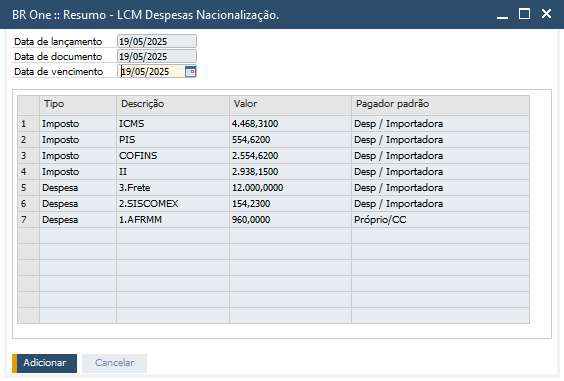Open the calendar picker for Data de vencimento
This screenshot has height=381, width=564.
pyautogui.click(x=190, y=72)
